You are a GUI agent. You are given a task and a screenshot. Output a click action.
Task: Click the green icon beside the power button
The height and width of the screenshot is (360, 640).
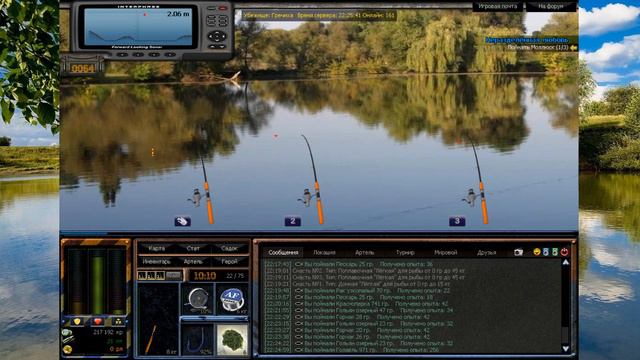[x=555, y=252]
